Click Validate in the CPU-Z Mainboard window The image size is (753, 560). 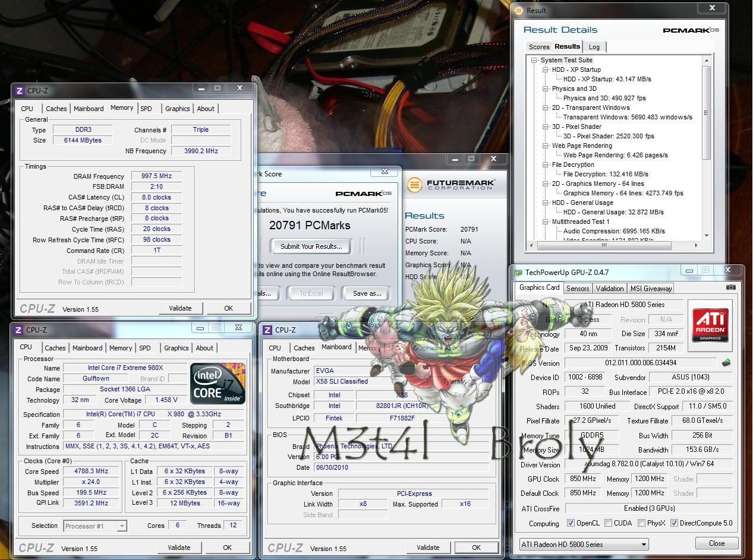click(x=428, y=548)
